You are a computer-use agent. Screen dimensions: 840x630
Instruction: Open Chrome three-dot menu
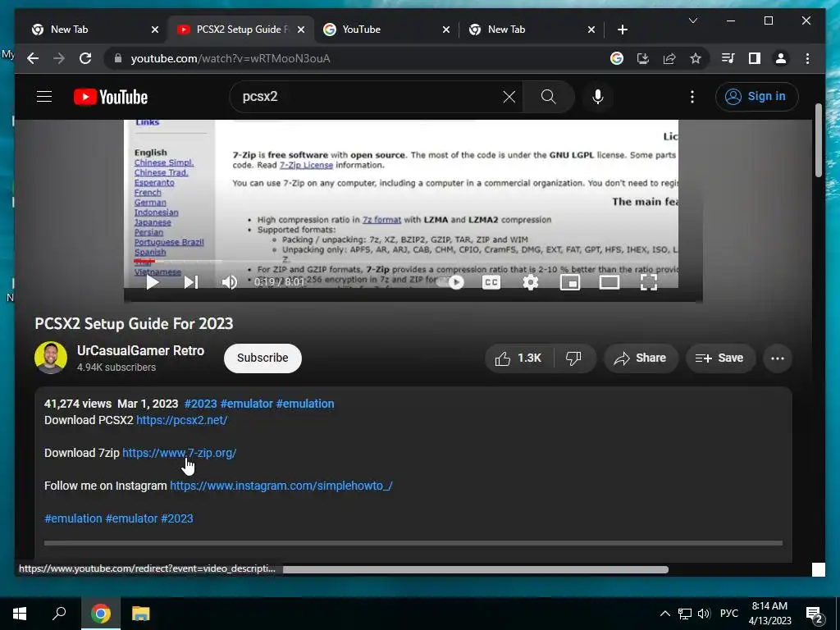(807, 58)
